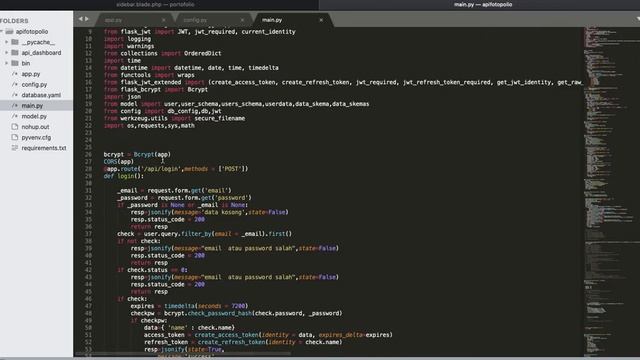Go to next tab using right arrow

(87, 19)
